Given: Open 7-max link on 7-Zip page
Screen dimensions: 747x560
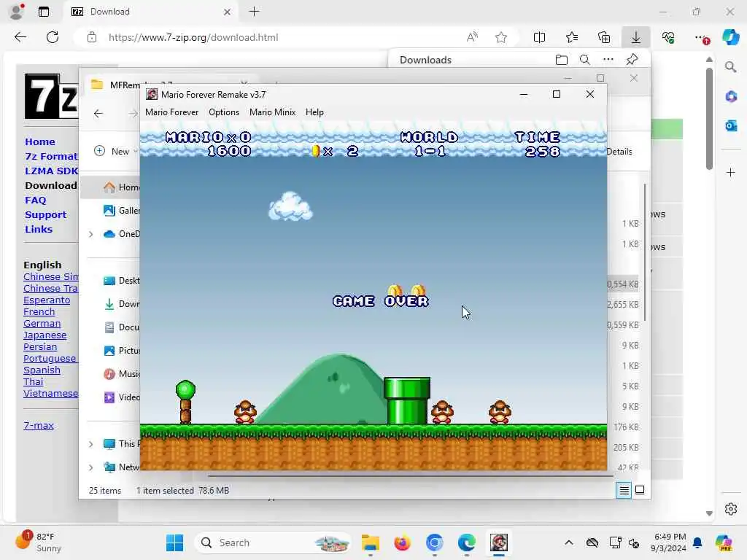Looking at the screenshot, I should coord(39,425).
